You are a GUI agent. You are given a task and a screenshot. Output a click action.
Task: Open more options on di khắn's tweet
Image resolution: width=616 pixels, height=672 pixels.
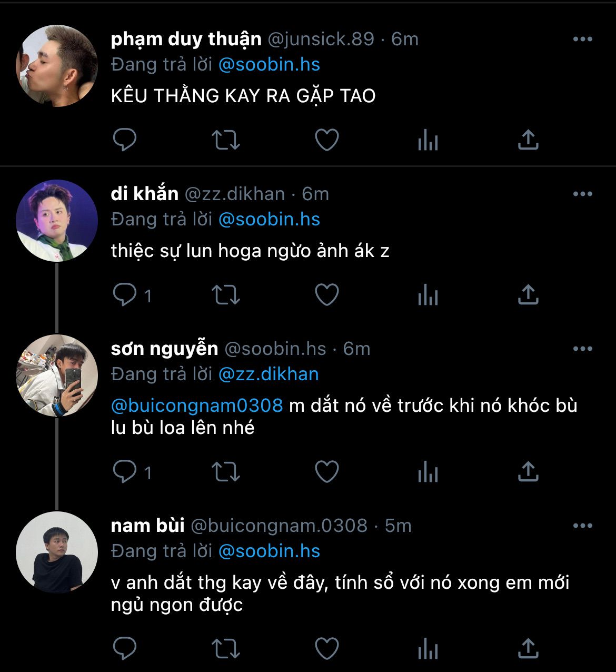[x=582, y=194]
